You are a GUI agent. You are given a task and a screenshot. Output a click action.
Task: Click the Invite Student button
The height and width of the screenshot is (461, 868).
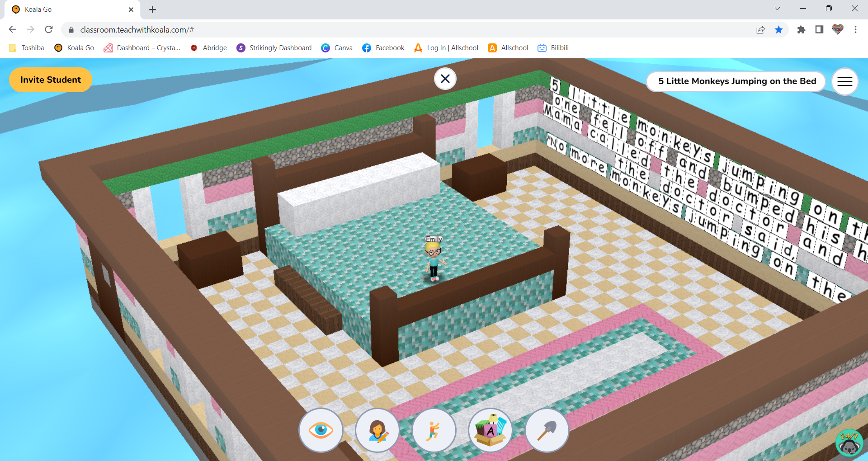click(x=50, y=80)
